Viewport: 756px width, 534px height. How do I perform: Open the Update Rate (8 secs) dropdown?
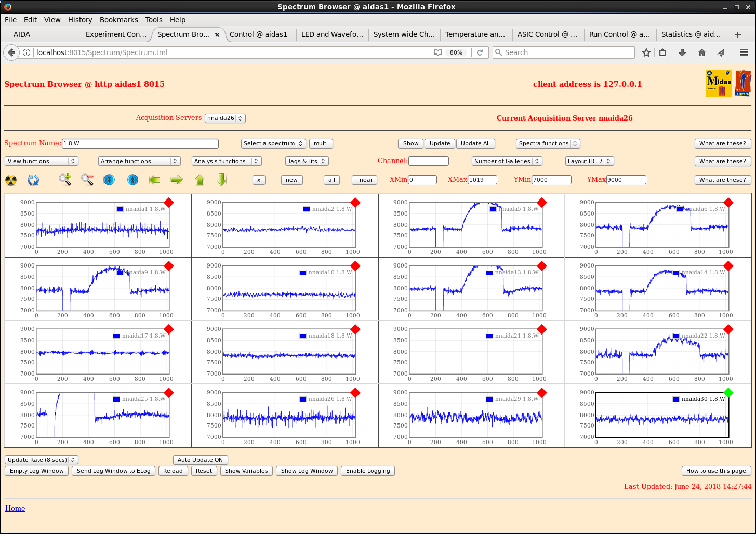point(42,460)
